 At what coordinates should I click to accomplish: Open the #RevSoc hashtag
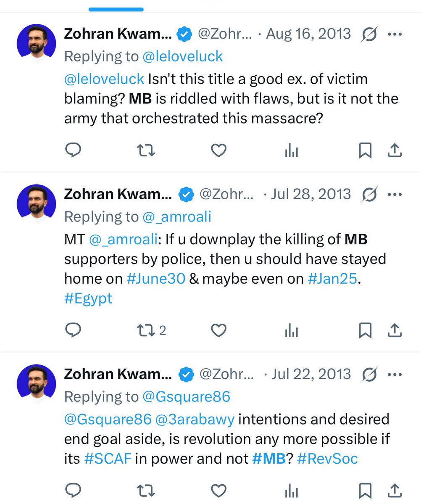(x=327, y=458)
